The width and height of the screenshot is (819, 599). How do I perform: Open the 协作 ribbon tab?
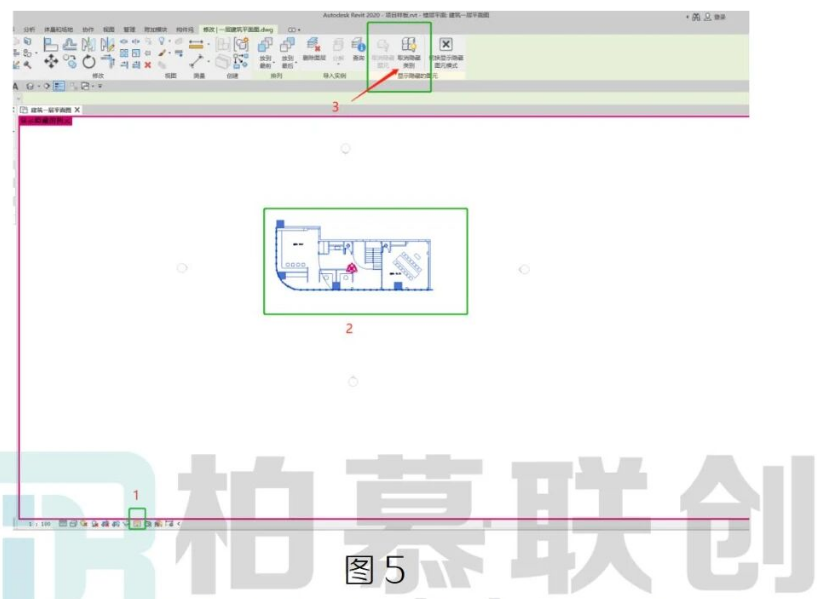coord(88,30)
